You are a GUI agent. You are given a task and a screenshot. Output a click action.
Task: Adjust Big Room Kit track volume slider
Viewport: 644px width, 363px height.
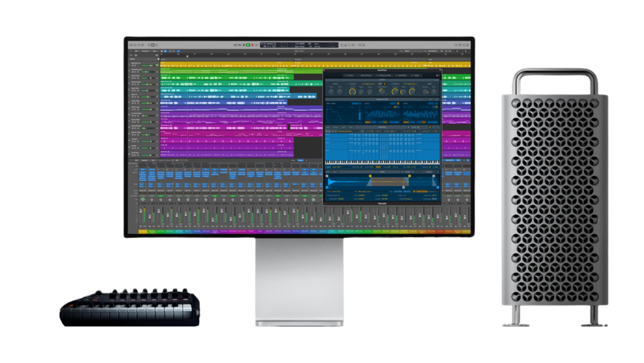[147, 66]
